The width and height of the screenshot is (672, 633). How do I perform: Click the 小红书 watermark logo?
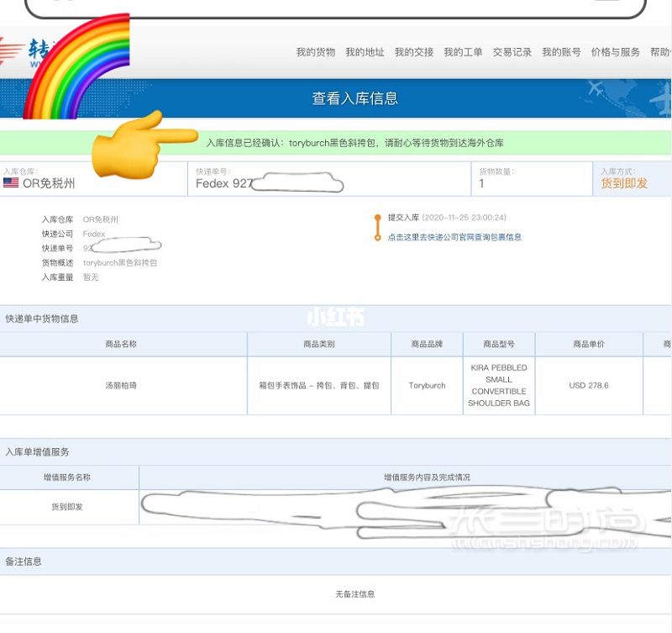[x=335, y=318]
